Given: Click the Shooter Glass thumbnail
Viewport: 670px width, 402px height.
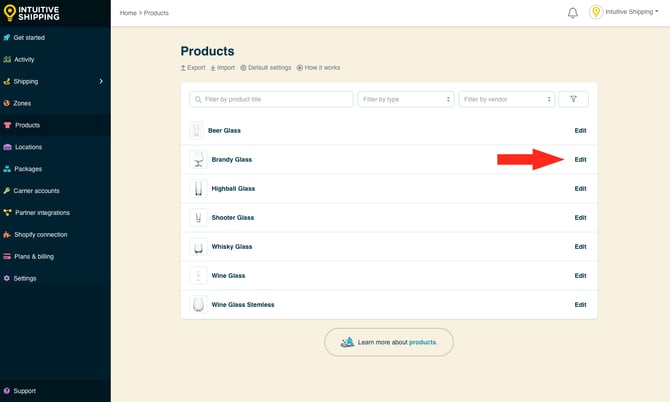Looking at the screenshot, I should click(198, 217).
